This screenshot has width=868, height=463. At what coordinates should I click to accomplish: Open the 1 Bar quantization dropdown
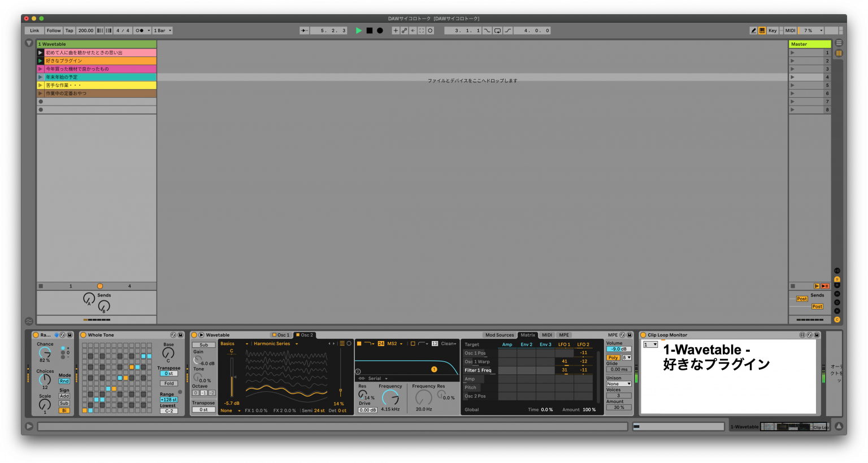pyautogui.click(x=162, y=30)
